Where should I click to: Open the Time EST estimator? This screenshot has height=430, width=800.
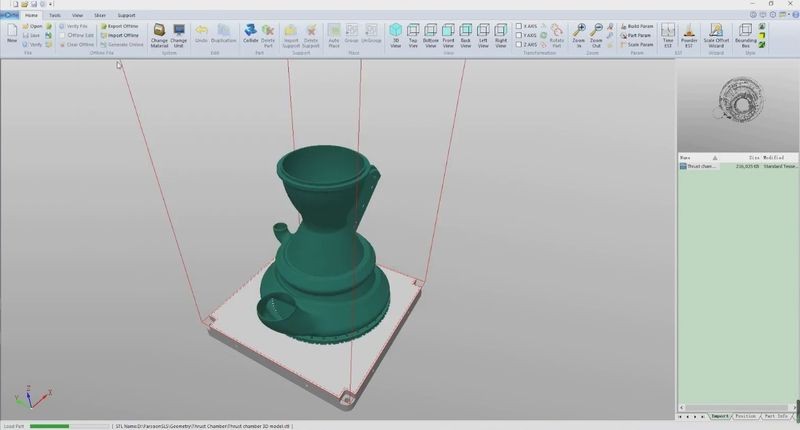coord(667,35)
